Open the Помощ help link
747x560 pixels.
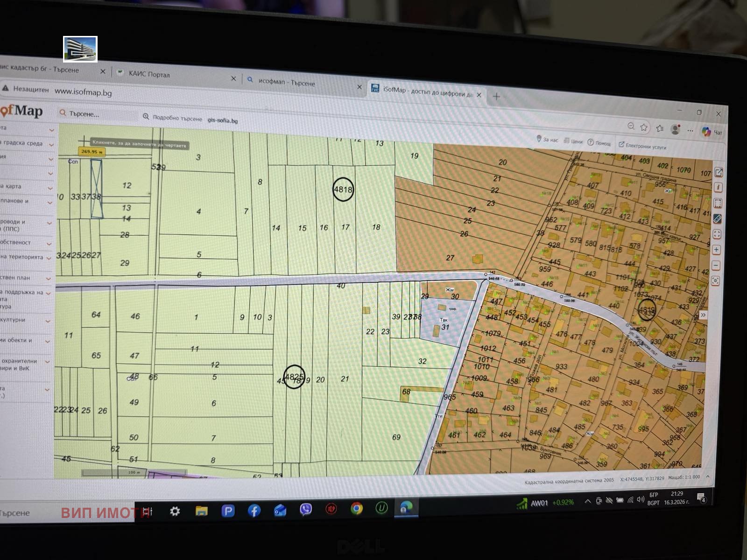(x=599, y=143)
